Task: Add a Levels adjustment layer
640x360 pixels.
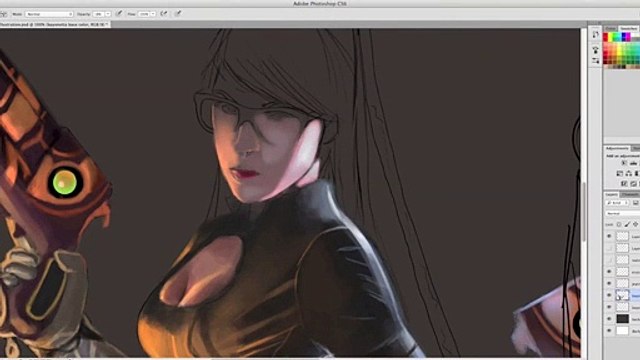Action: tap(633, 163)
